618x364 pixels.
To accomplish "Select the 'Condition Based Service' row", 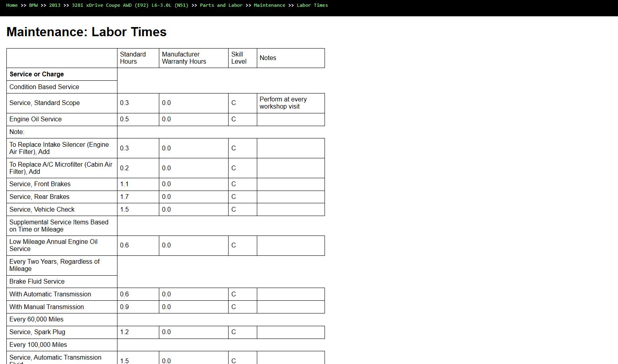I will (x=44, y=87).
